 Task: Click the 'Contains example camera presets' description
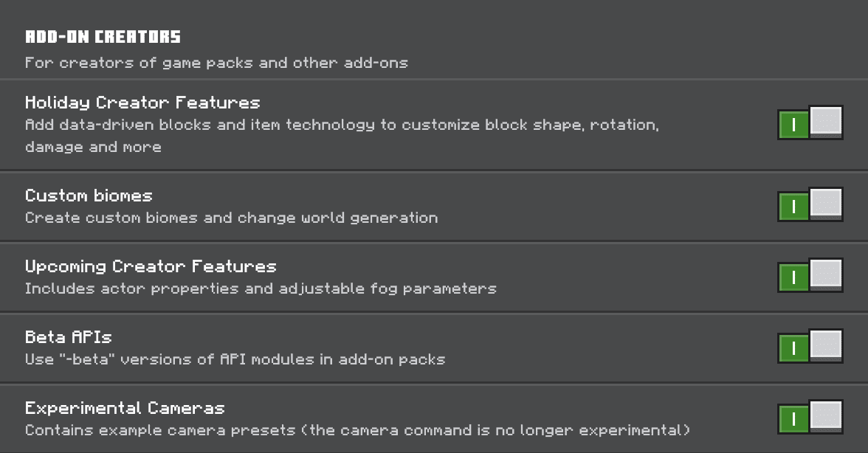357,430
